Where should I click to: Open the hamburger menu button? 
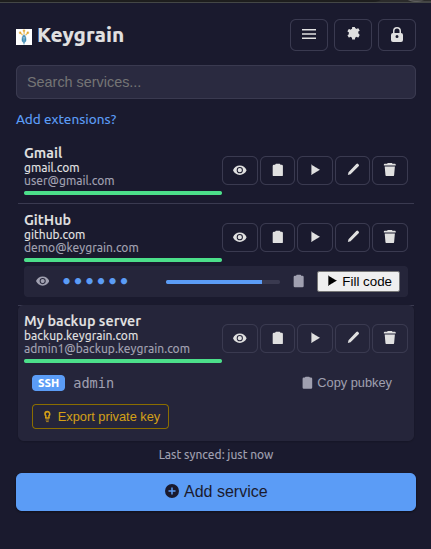[x=309, y=35]
